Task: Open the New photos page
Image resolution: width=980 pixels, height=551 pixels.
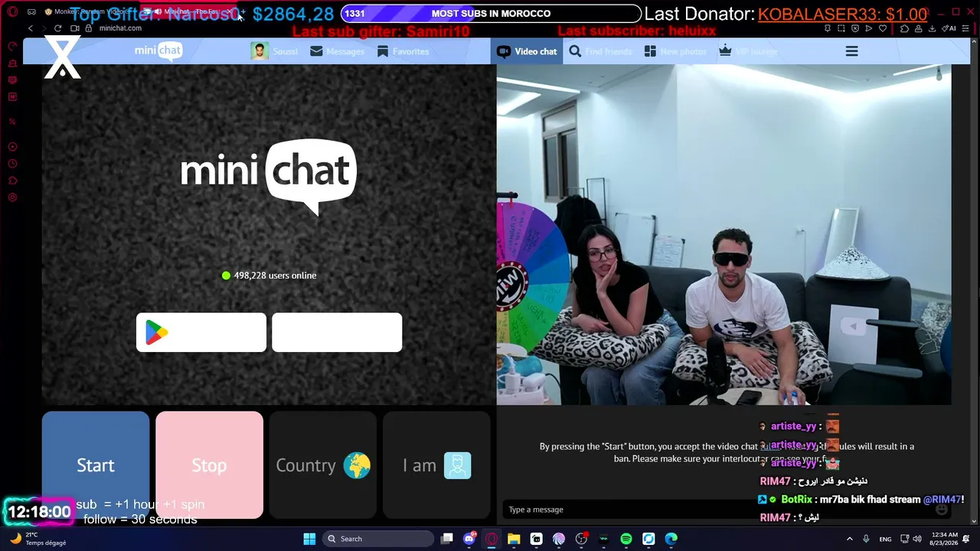Action: [x=675, y=51]
